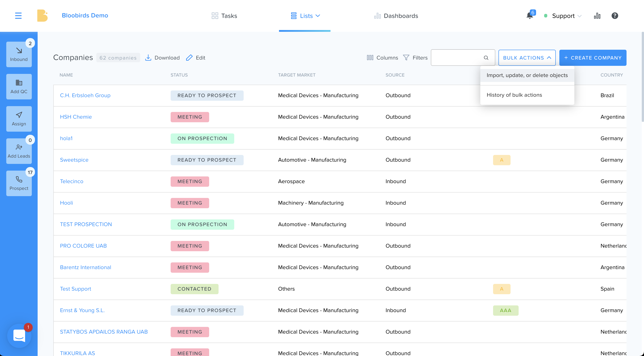Open the chat support widget
Viewport: 644px width, 356px height.
pos(19,335)
